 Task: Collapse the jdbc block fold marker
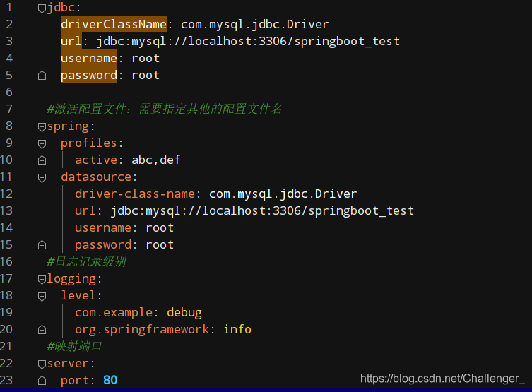point(42,8)
